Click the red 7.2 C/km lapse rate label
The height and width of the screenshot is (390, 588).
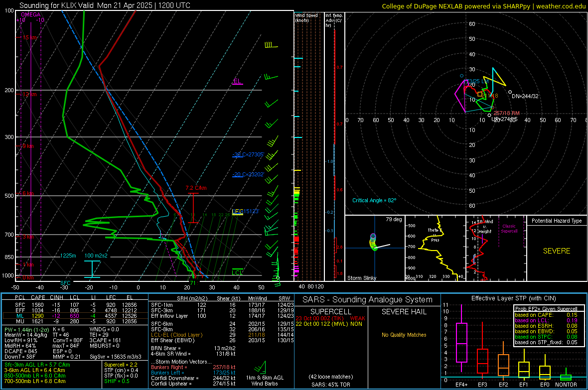tap(196, 188)
